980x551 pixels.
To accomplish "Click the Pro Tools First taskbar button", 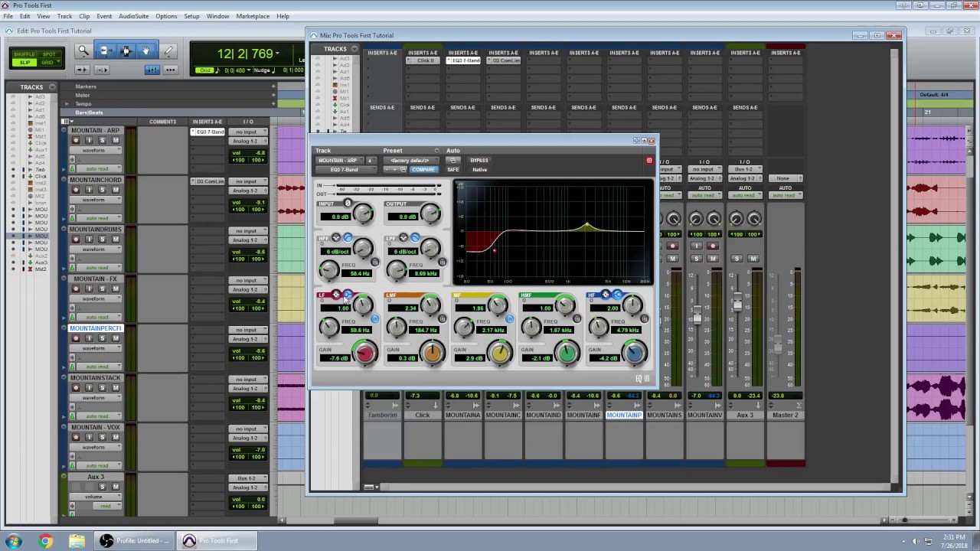I will click(218, 541).
